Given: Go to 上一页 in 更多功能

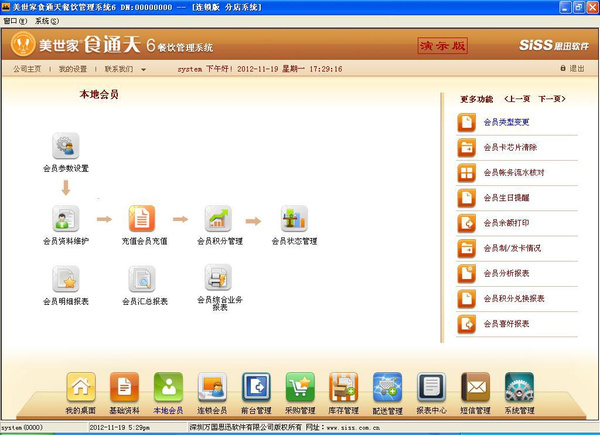Looking at the screenshot, I should pos(517,99).
